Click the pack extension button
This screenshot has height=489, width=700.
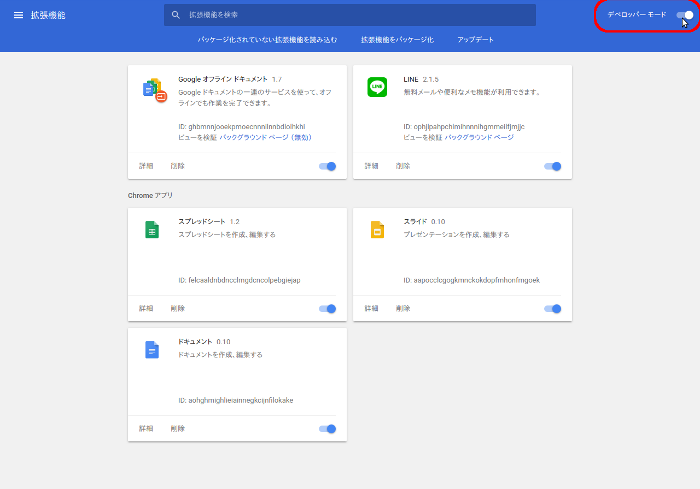click(397, 40)
